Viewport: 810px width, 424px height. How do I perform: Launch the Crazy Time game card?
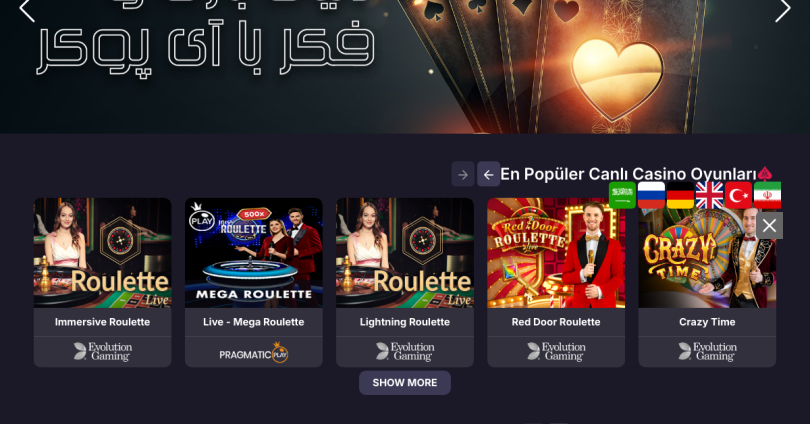click(x=707, y=282)
